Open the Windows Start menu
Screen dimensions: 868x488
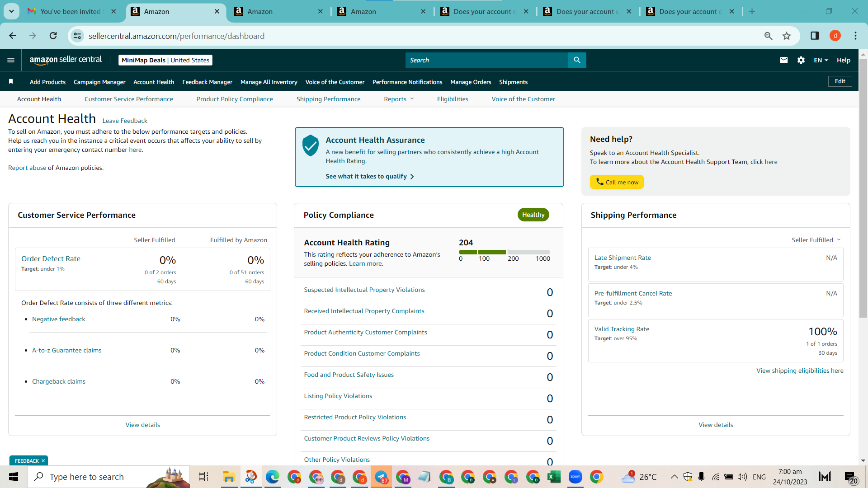14,477
